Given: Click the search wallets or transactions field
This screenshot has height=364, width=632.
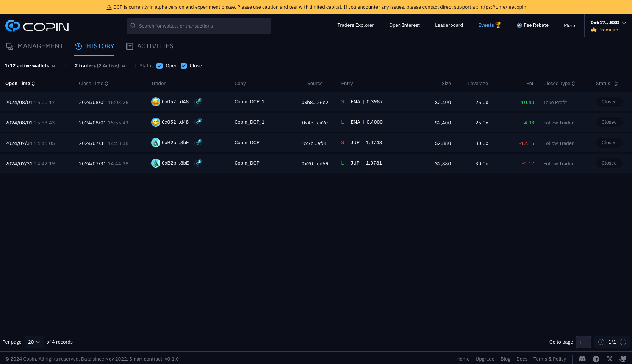Looking at the screenshot, I should [x=199, y=26].
